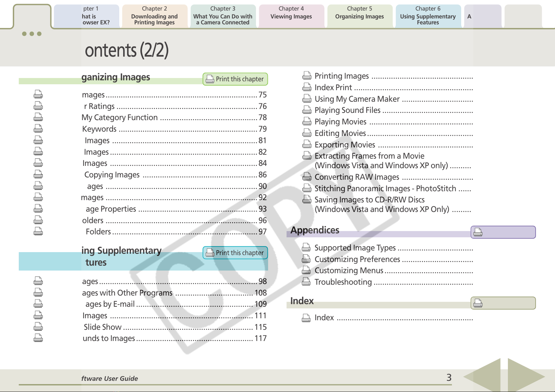Click printer icon next to Troubleshooting

click(306, 282)
